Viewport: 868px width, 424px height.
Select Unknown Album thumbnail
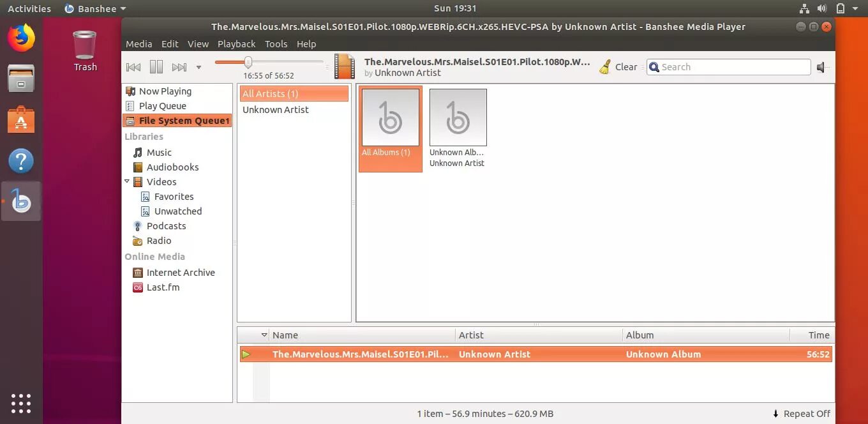point(458,129)
